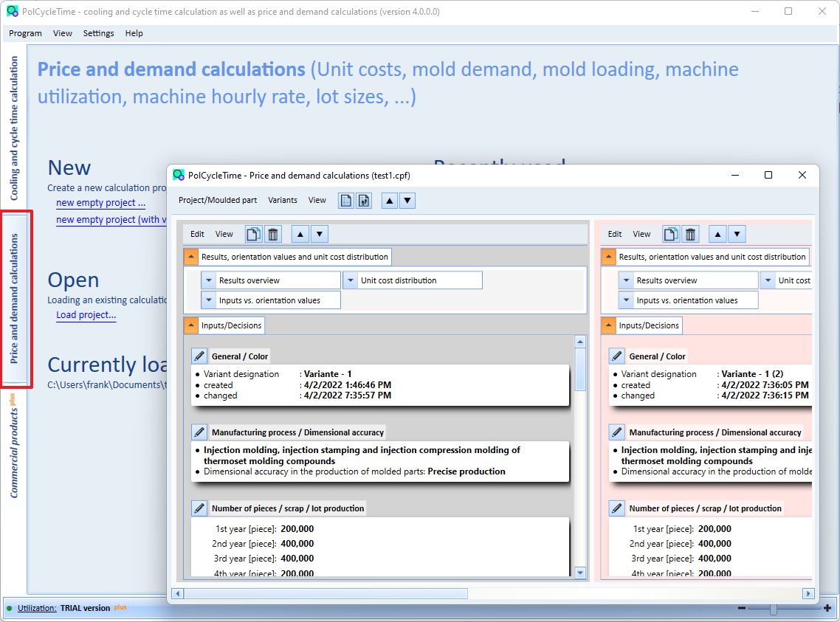
Task: Open Commercial products plus side tab
Action: (13, 446)
